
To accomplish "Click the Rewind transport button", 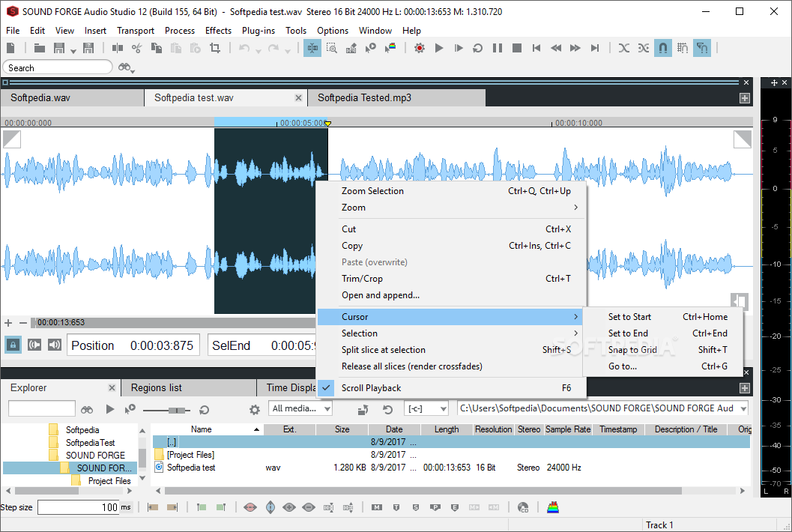I will pyautogui.click(x=556, y=48).
